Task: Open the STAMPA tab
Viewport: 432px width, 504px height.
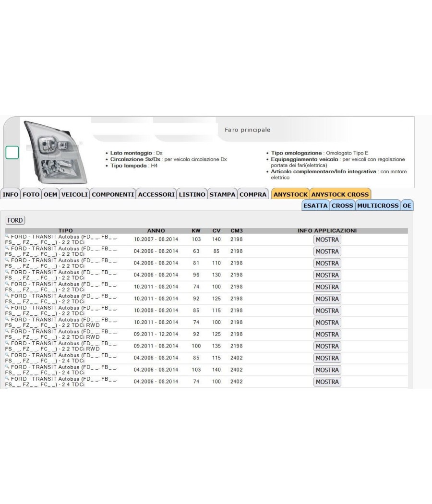Action: tap(222, 194)
